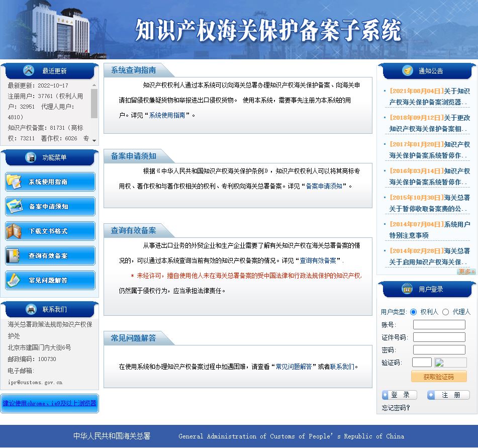
Task: Click the bell icon beside 通知公告
Action: click(407, 71)
